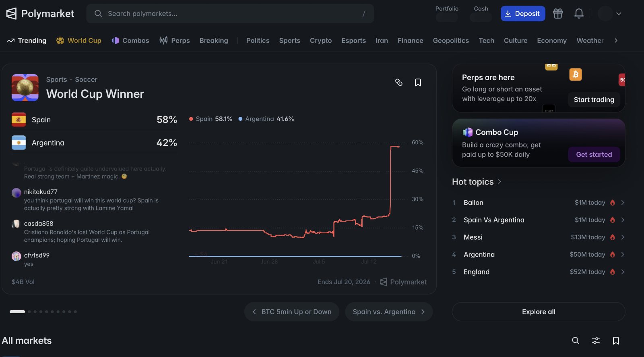Viewport: 644px width, 357px height.
Task: Open the Perps tab
Action: 175,41
